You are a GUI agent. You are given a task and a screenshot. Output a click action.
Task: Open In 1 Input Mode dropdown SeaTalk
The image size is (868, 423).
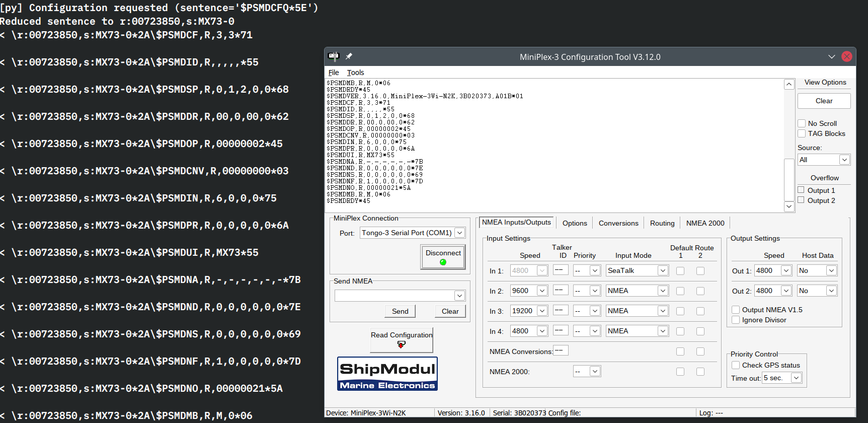point(638,270)
